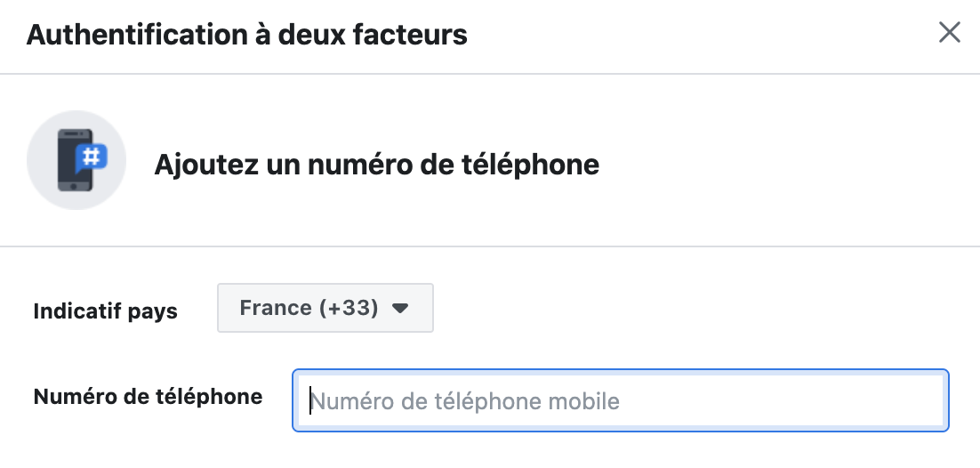This screenshot has height=468, width=980.
Task: Click the placeholder text Numéro de téléphone mobile
Action: point(465,401)
